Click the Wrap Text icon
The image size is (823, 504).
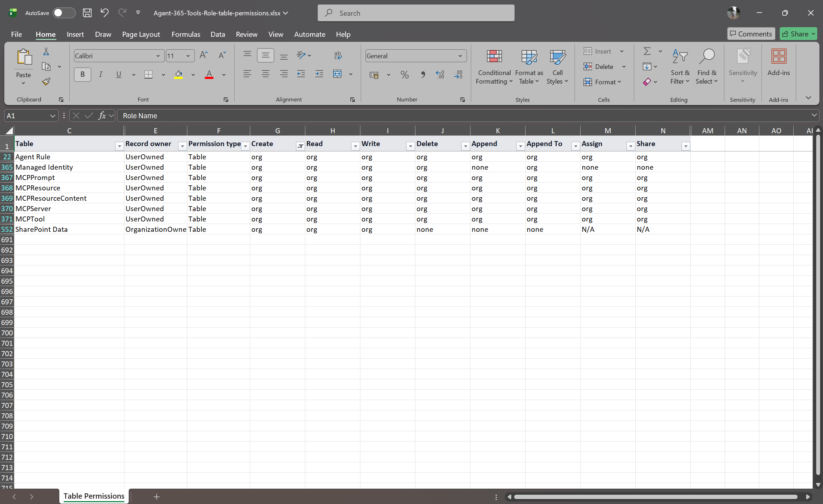(x=338, y=55)
